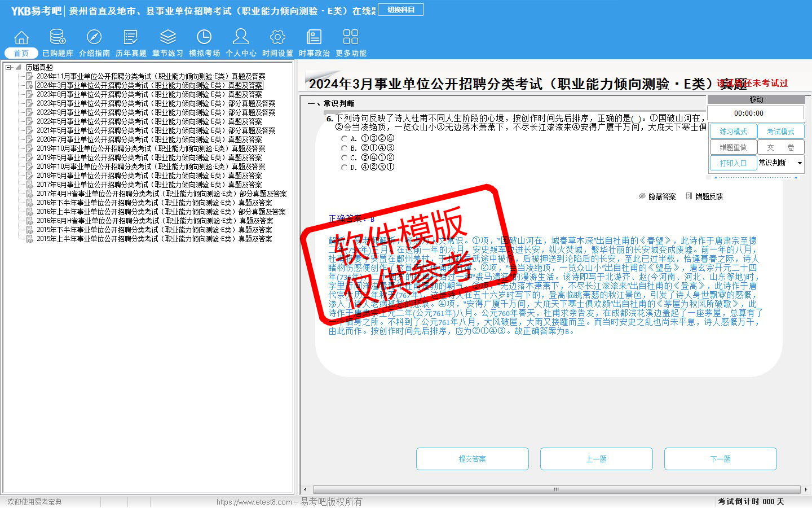Switch to the 首页 tab
This screenshot has width=812, height=508.
coord(21,53)
